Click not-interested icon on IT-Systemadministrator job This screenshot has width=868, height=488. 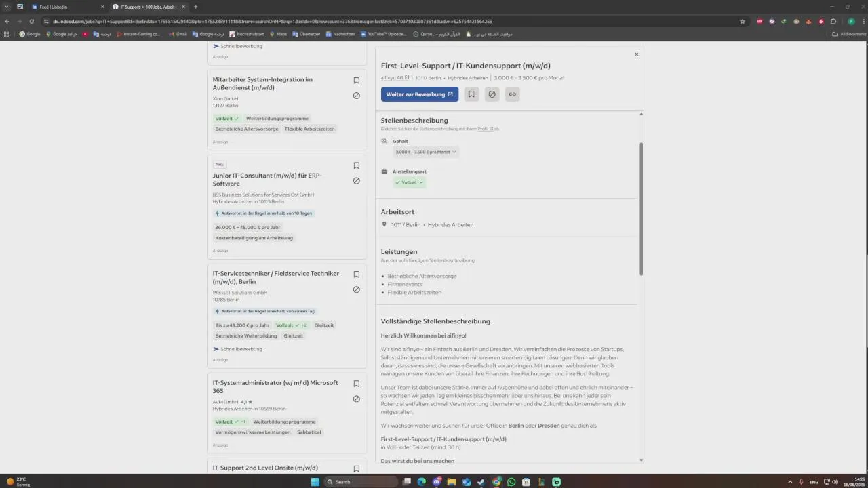tap(356, 399)
